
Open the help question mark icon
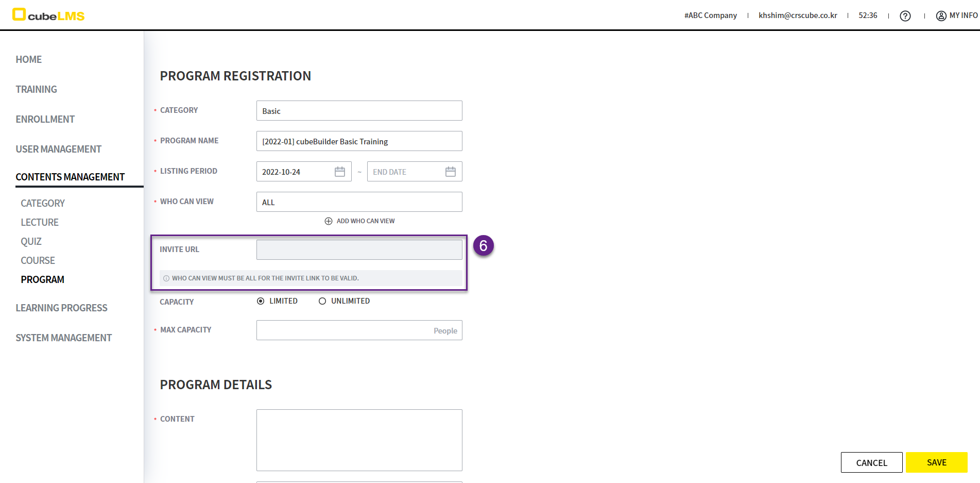tap(905, 16)
